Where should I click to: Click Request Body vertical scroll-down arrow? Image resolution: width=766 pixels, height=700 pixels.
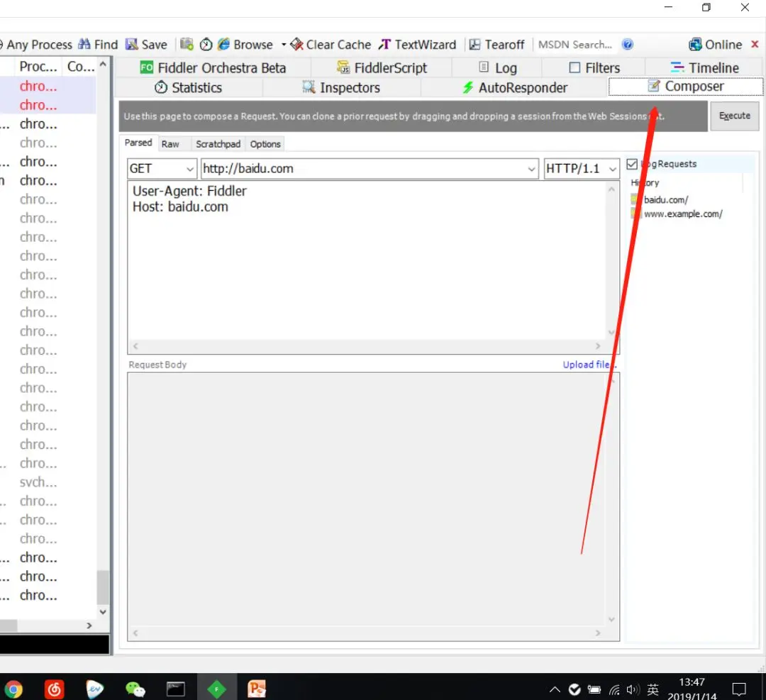(611, 619)
